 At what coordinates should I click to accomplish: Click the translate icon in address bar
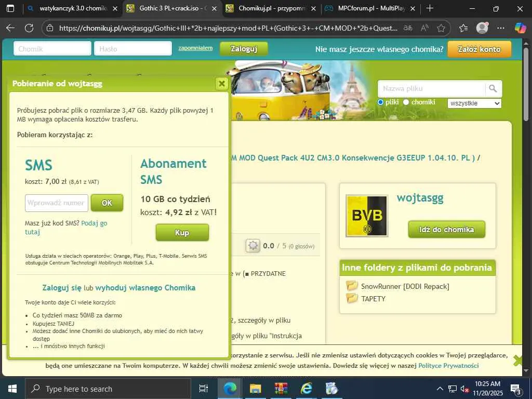click(x=407, y=28)
